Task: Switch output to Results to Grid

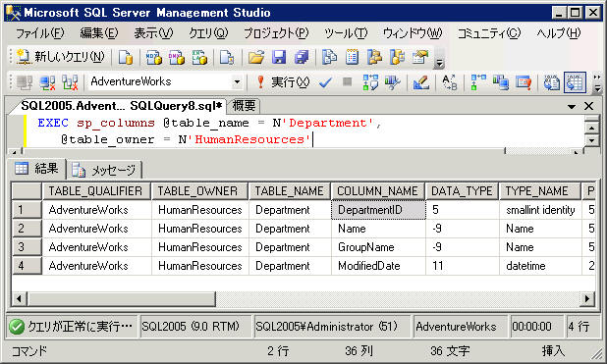Action: (575, 82)
